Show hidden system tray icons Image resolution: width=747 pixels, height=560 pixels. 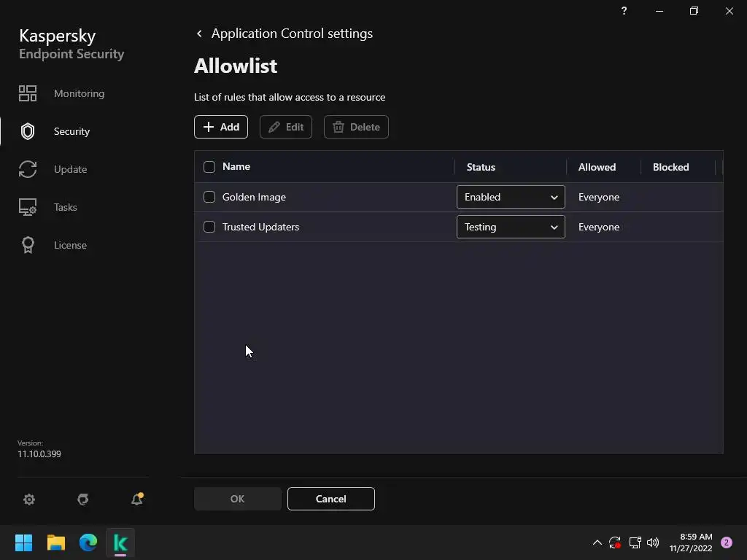[597, 542]
